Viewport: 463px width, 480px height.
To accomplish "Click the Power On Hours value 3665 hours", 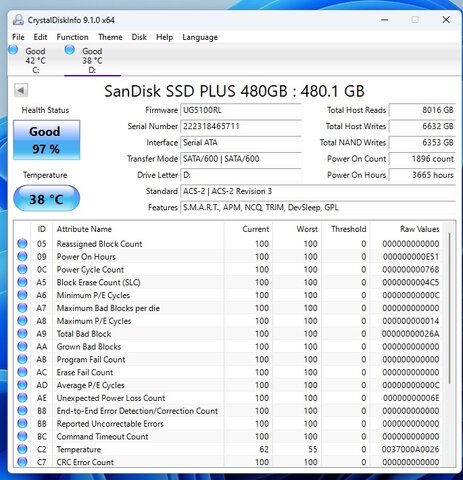I will click(x=422, y=175).
